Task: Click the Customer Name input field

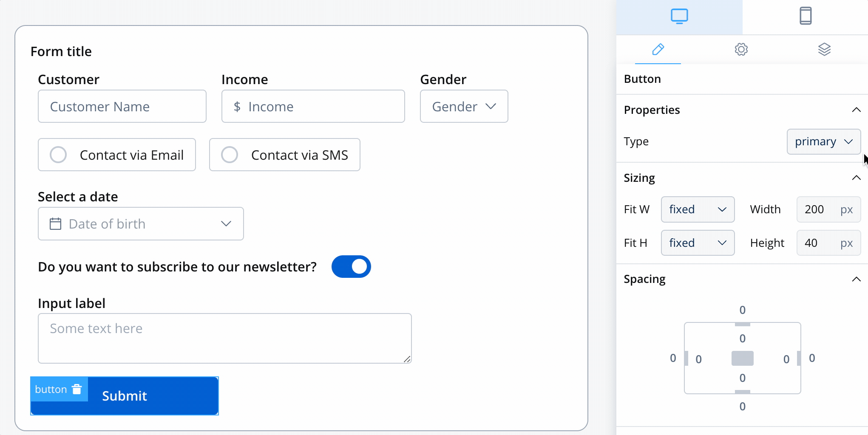Action: coord(122,106)
